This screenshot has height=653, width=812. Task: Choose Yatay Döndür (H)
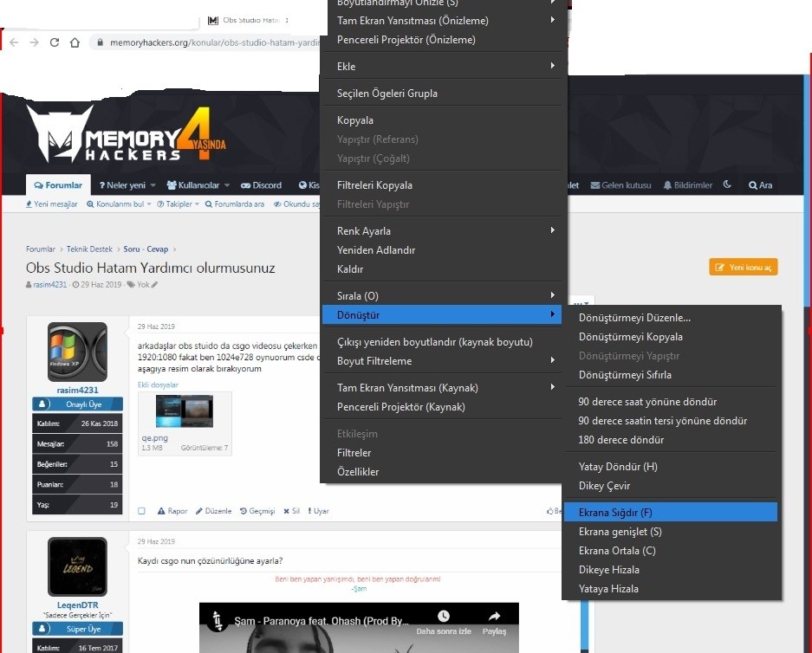[x=671, y=467]
